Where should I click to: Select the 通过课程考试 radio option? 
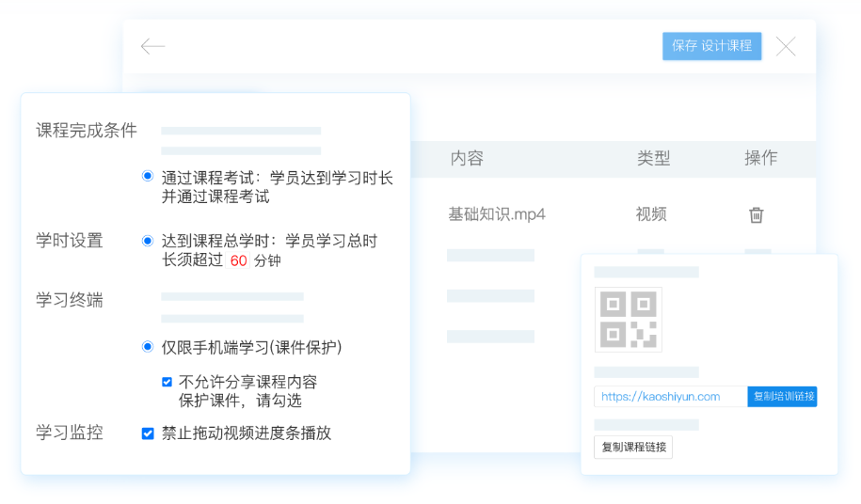[x=148, y=176]
